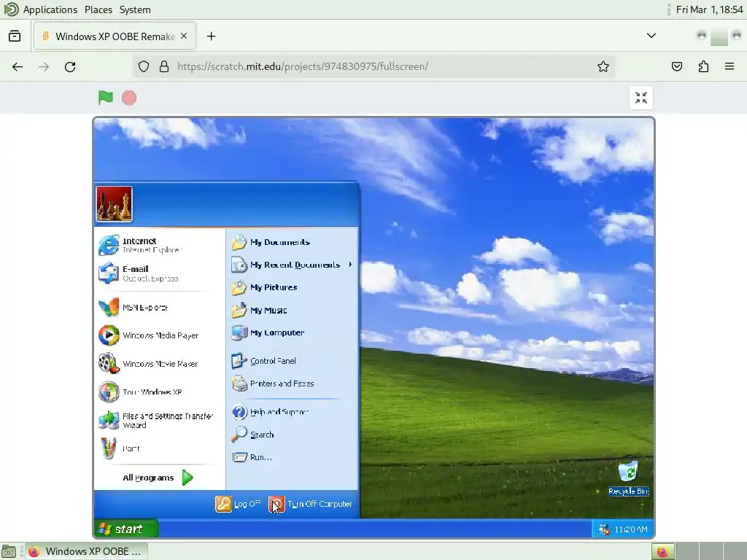Launch MSN Explorer butterfly icon
This screenshot has width=747, height=560.
coord(109,307)
